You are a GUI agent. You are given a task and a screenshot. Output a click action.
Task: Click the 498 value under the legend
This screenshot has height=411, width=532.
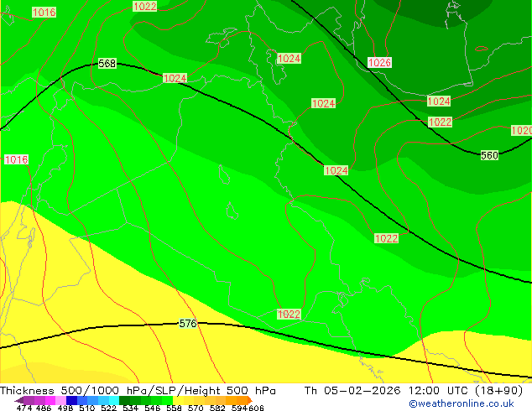click(65, 408)
